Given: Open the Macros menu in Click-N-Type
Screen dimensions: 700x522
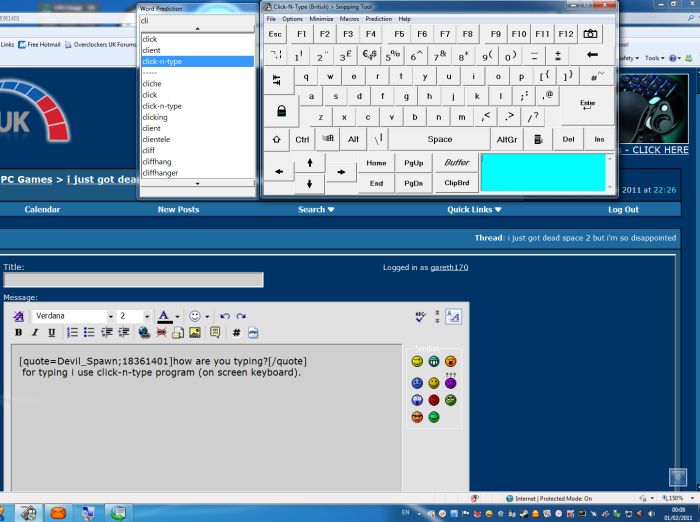Looking at the screenshot, I should [349, 19].
